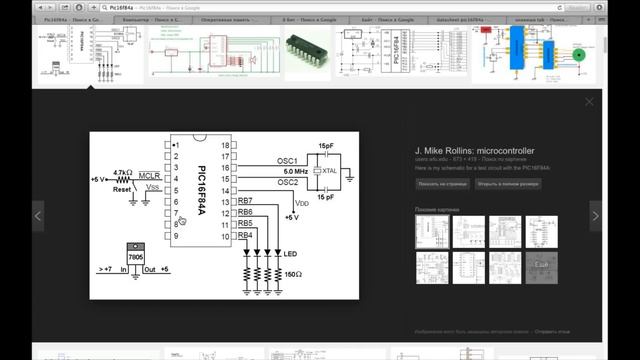Image resolution: width=640 pixels, height=360 pixels.
Task: Go back with Safari's back arrow
Action: point(40,8)
